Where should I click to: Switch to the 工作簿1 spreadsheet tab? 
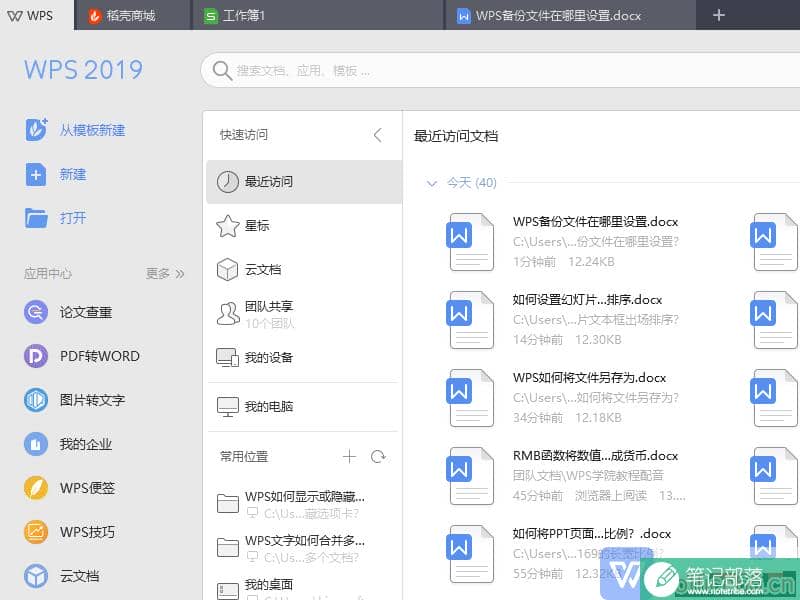click(x=317, y=15)
